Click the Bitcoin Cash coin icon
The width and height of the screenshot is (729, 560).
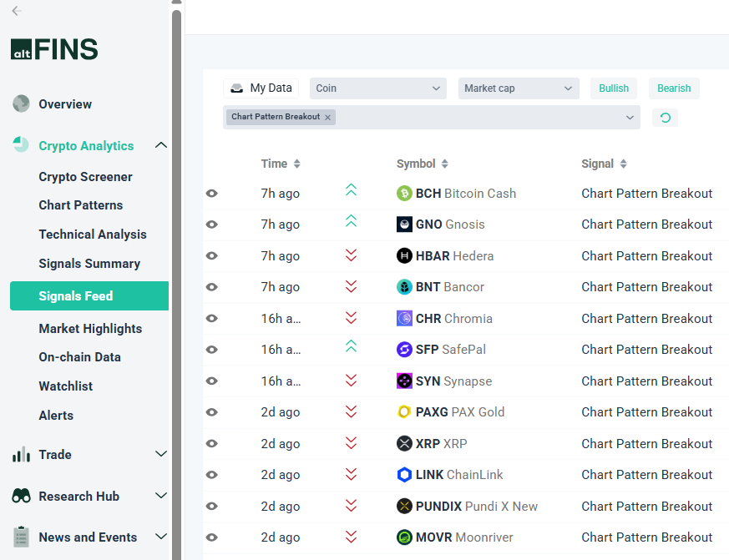[x=404, y=194]
